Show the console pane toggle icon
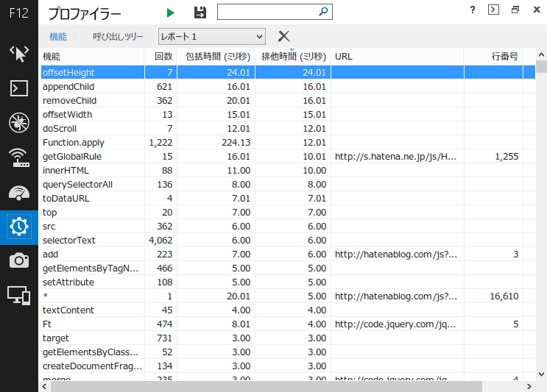The image size is (547, 392). pos(493,10)
